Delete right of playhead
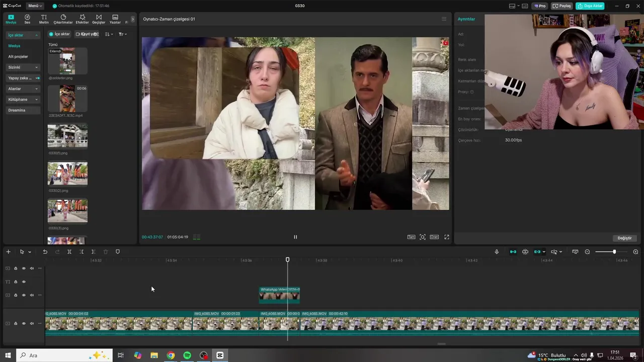Viewport: 644px width, 362px height. 94,251
